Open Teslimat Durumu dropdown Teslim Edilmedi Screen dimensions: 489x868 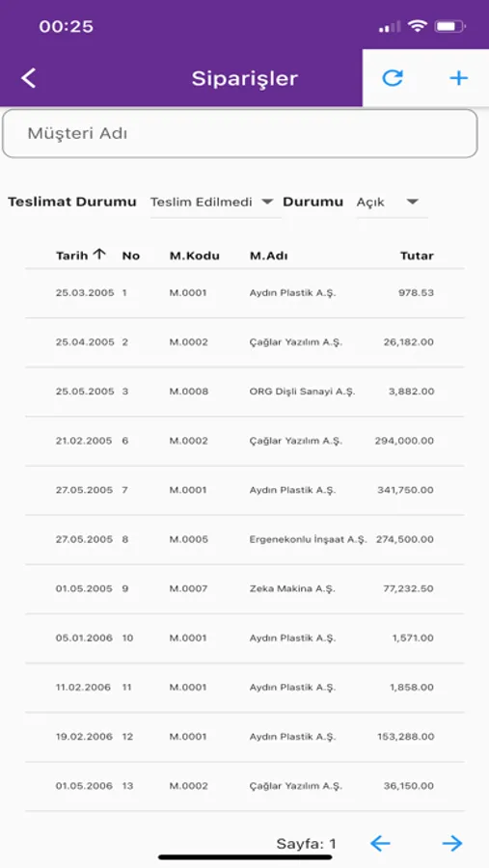click(212, 203)
